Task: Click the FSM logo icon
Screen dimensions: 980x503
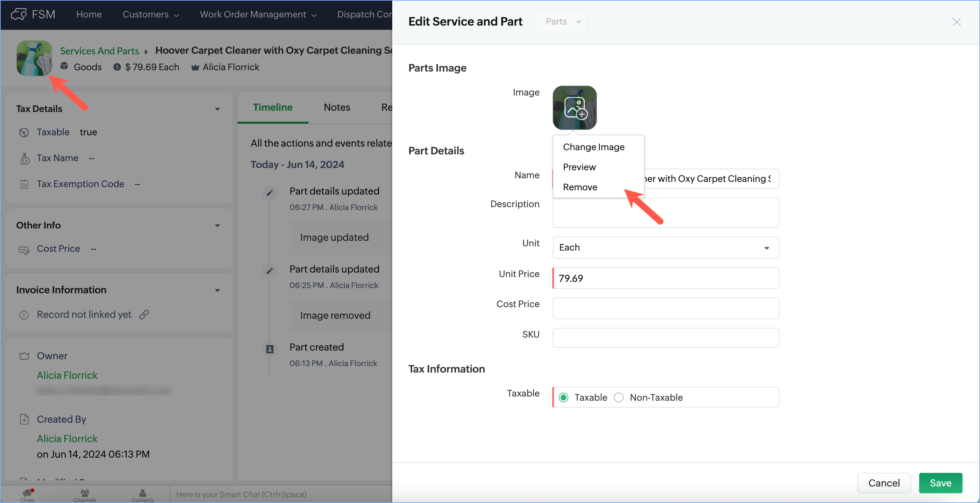Action: [19, 15]
